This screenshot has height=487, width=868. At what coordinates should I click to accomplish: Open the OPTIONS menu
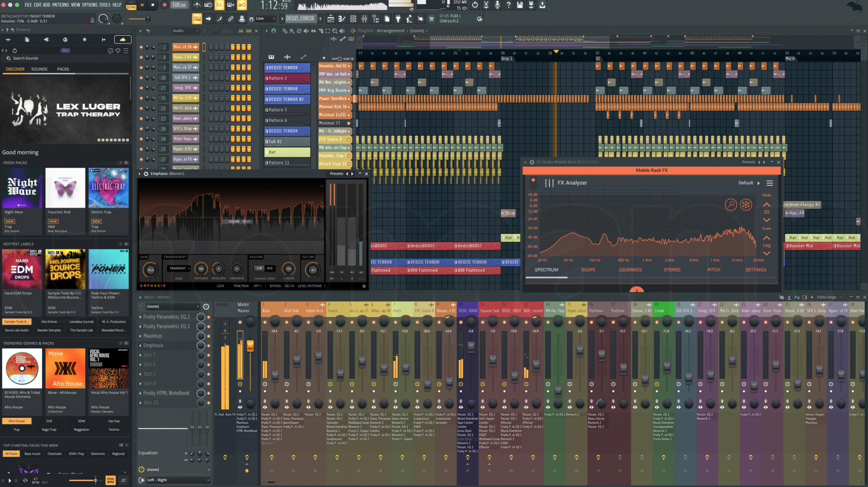[x=89, y=5]
